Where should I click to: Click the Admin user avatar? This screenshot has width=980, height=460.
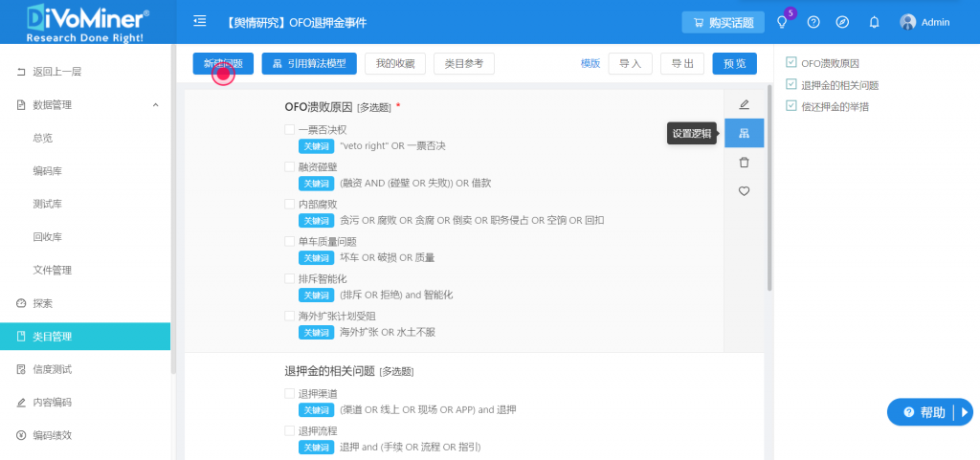tap(907, 22)
